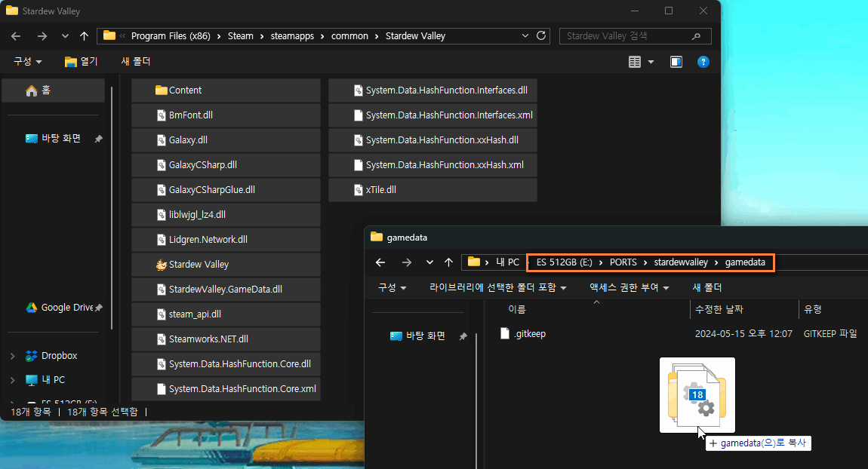Image resolution: width=868 pixels, height=469 pixels.
Task: Toggle the preview pane
Action: click(676, 62)
